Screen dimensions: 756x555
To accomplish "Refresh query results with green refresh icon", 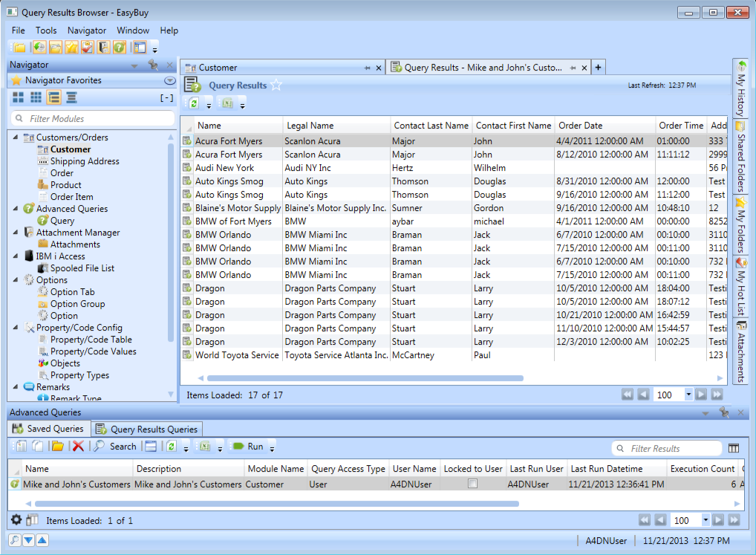I will click(x=194, y=103).
